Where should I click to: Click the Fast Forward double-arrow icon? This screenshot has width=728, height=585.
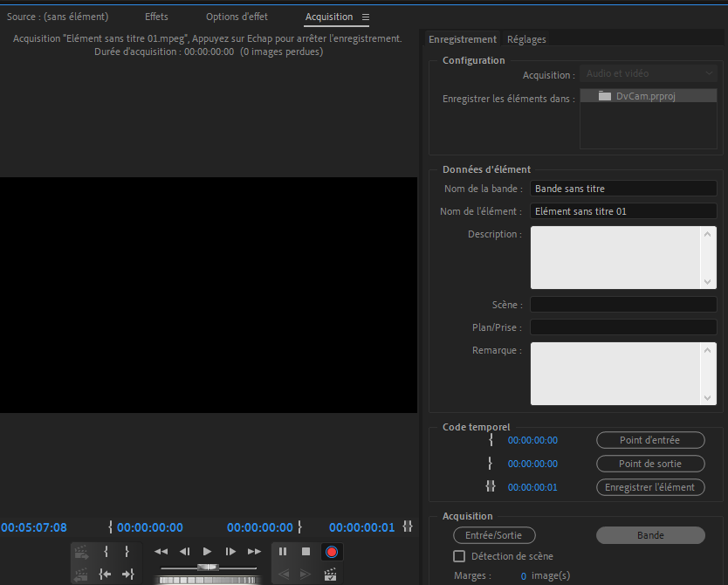pos(254,552)
